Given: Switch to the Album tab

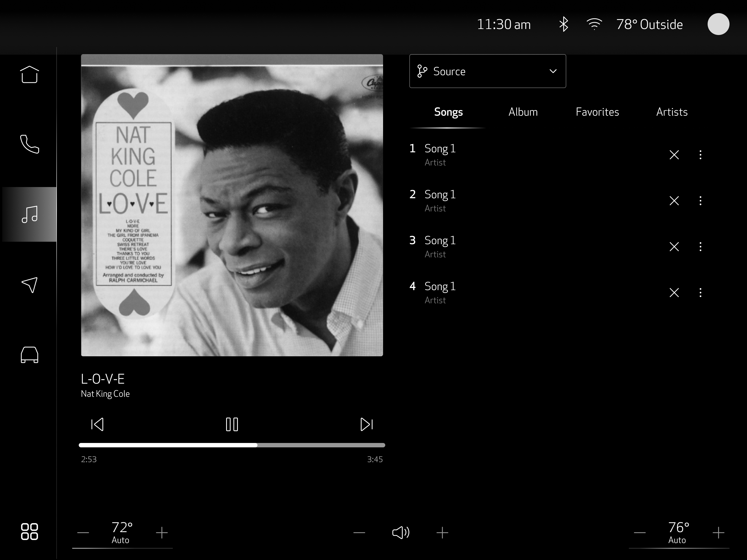Looking at the screenshot, I should 523,112.
